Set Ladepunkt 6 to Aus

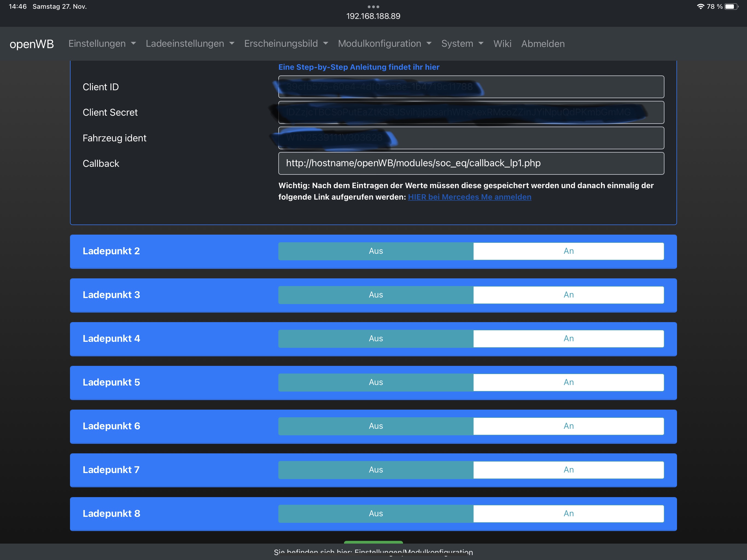(375, 426)
